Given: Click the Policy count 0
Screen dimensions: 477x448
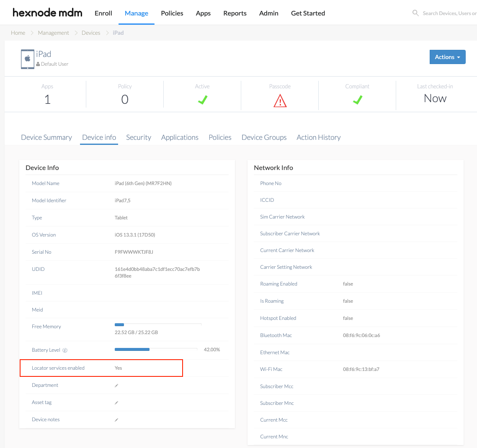Looking at the screenshot, I should [125, 100].
